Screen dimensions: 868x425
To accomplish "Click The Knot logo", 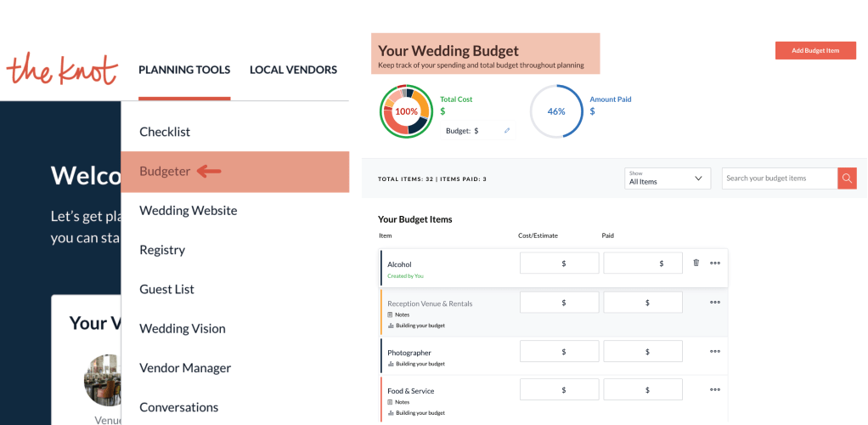I will point(61,69).
